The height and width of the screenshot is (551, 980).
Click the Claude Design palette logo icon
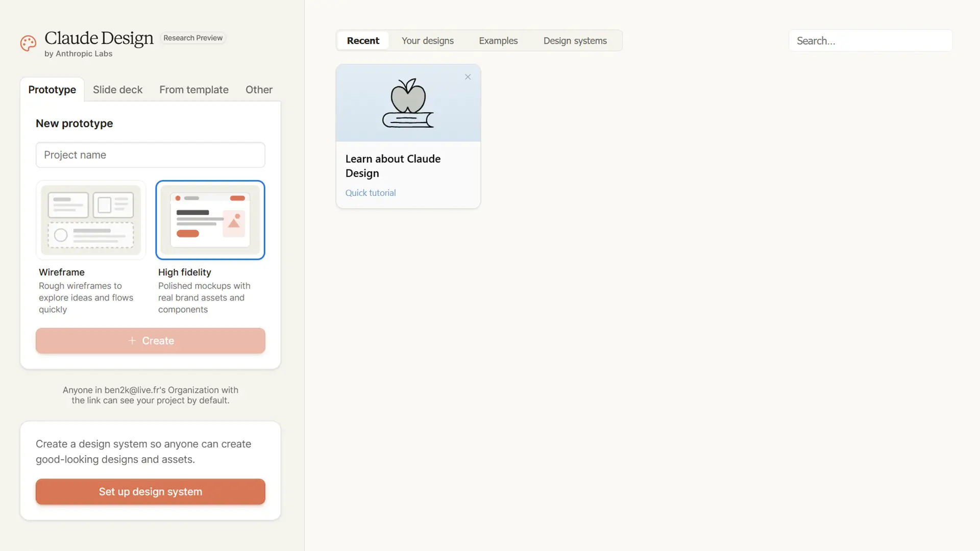[28, 43]
